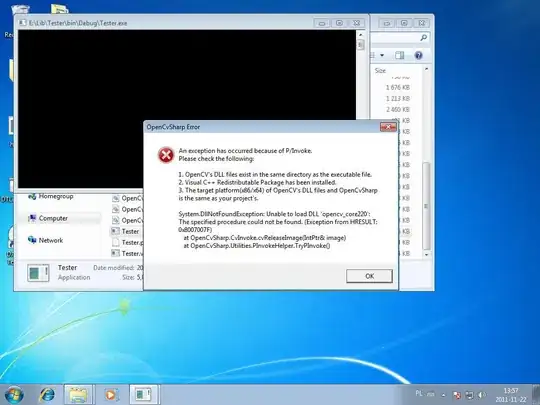This screenshot has width=540, height=405.
Task: Click the Explorer file list scroll-up arrow
Action: pos(427,69)
